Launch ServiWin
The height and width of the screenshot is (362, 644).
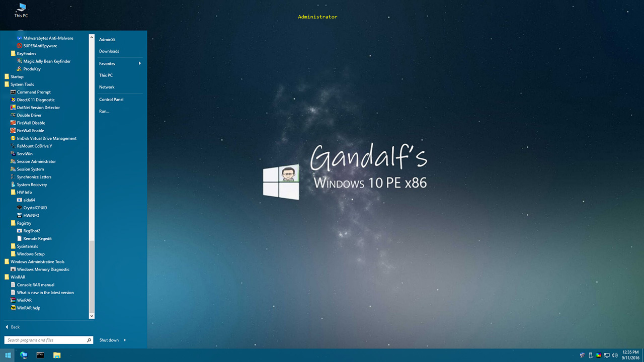pyautogui.click(x=22, y=154)
